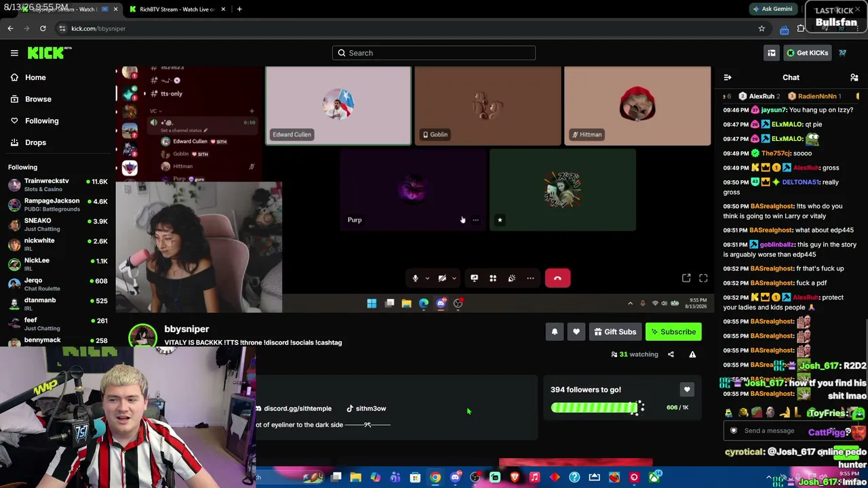Open Google Chrome from the taskbar
This screenshot has height=488, width=868.
coord(435,478)
